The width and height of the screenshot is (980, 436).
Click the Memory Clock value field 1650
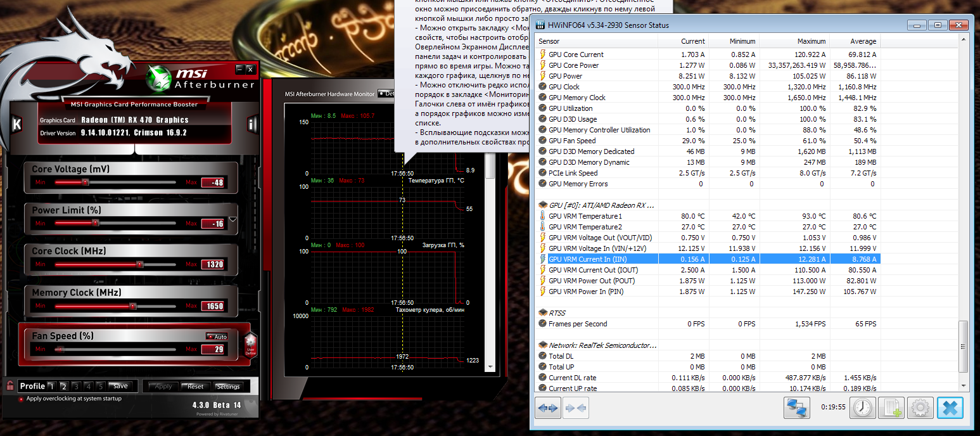point(214,306)
